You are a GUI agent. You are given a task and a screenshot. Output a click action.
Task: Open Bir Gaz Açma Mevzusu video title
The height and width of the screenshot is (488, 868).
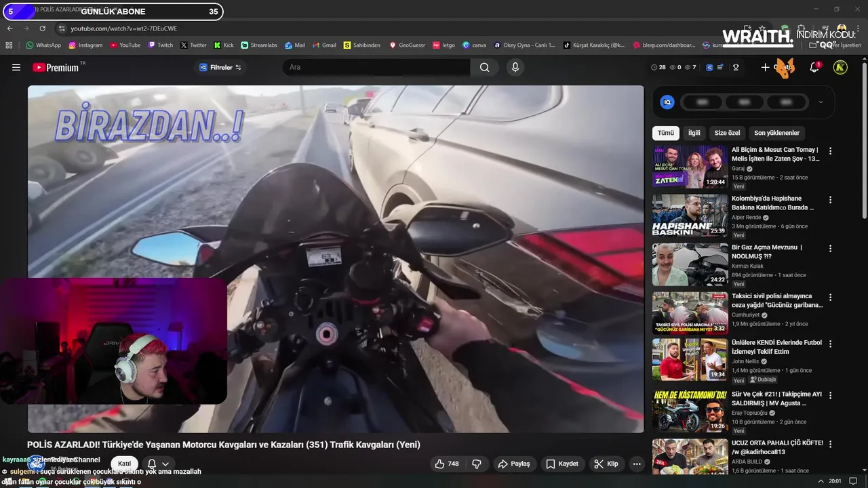coord(766,251)
